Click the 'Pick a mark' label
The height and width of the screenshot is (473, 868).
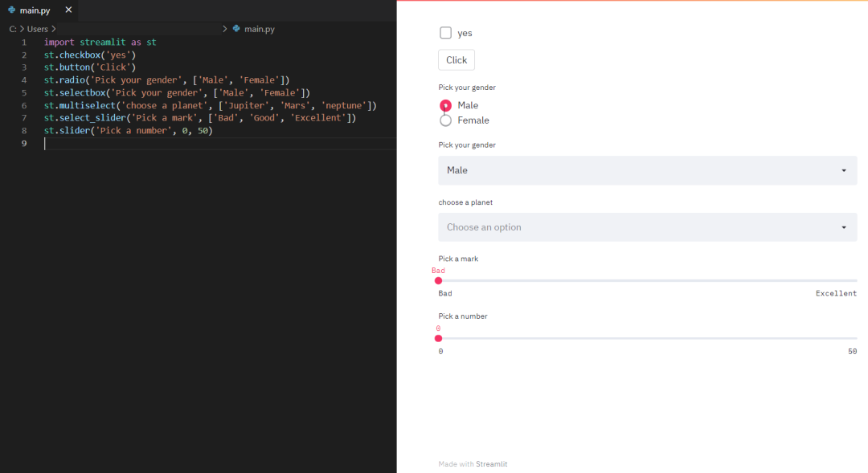[x=458, y=259]
